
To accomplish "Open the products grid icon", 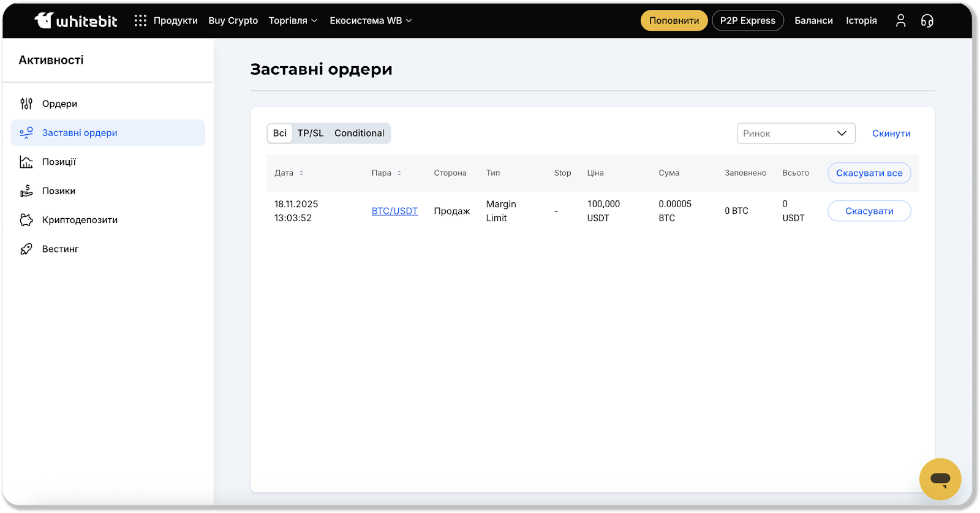I will coord(140,21).
